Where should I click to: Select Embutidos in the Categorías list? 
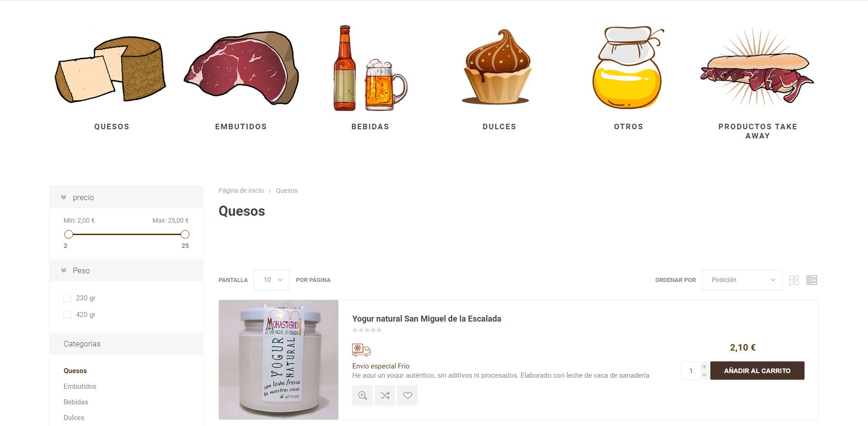pos(80,386)
